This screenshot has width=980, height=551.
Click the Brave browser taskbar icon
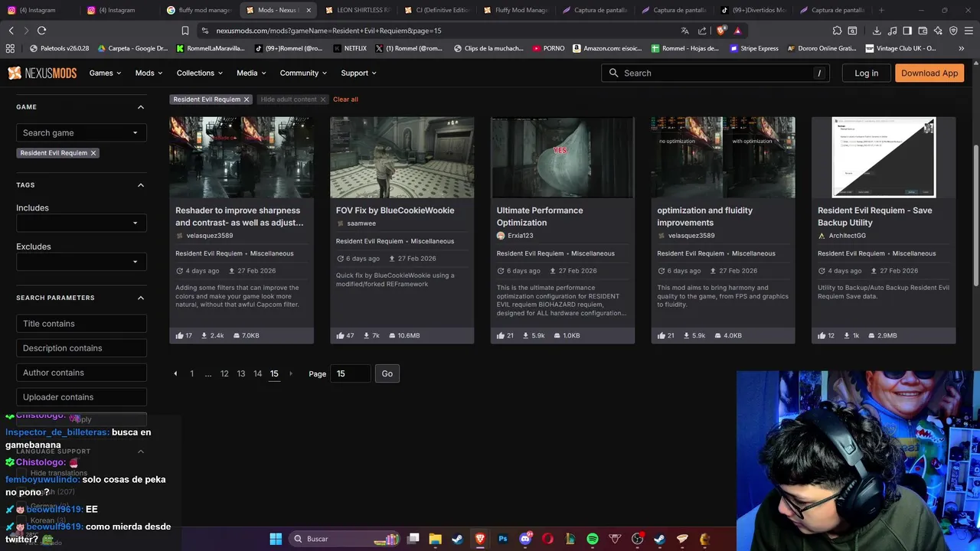tap(480, 539)
